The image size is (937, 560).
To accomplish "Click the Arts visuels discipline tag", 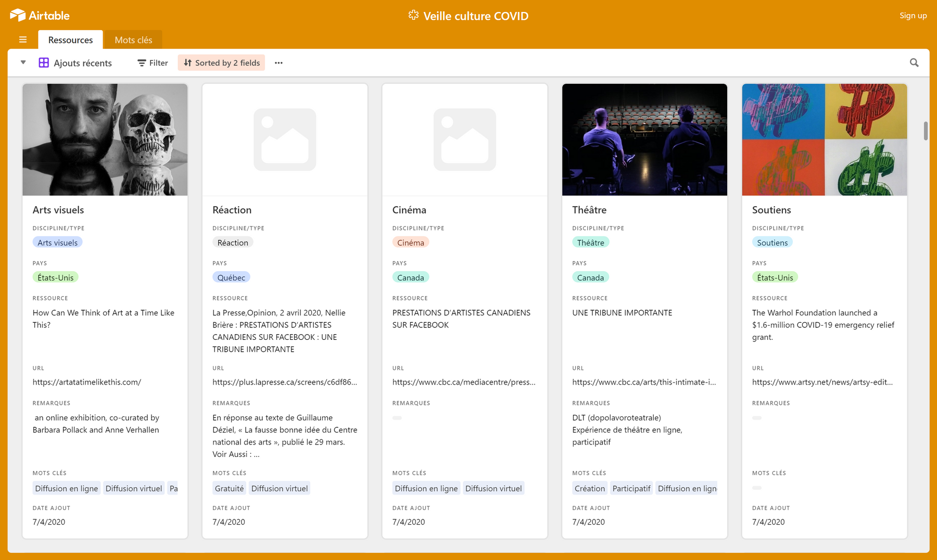I will coord(57,243).
